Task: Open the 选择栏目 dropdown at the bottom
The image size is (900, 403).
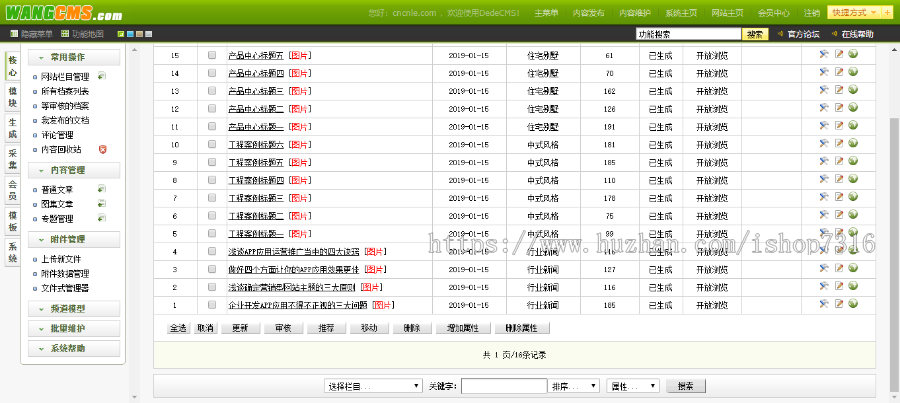Action: click(373, 386)
